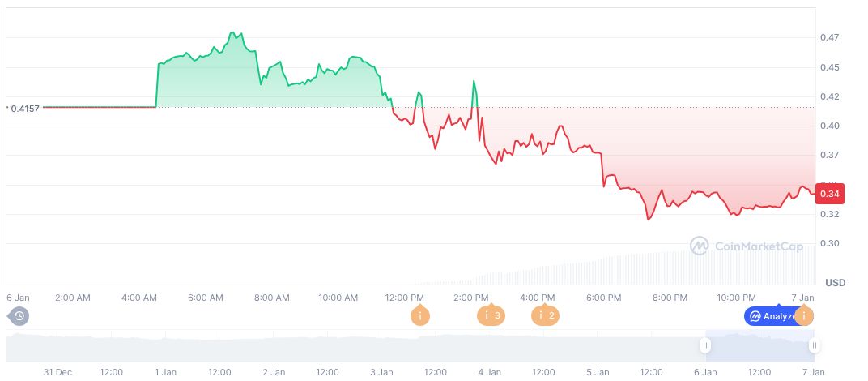Viewport: 868px width, 381px height.
Task: Open the event marker showing 3 events
Action: pyautogui.click(x=490, y=315)
